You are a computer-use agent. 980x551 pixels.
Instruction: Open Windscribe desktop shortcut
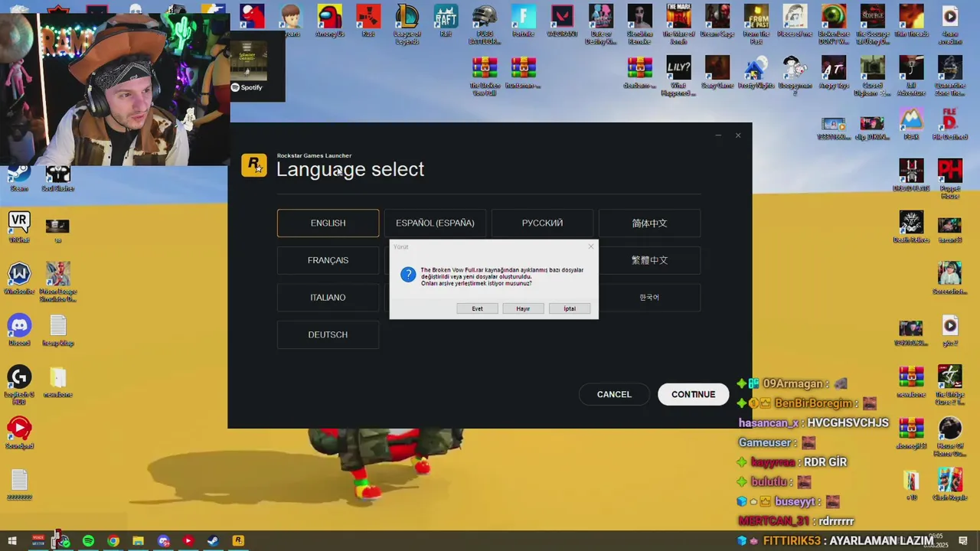(x=19, y=279)
